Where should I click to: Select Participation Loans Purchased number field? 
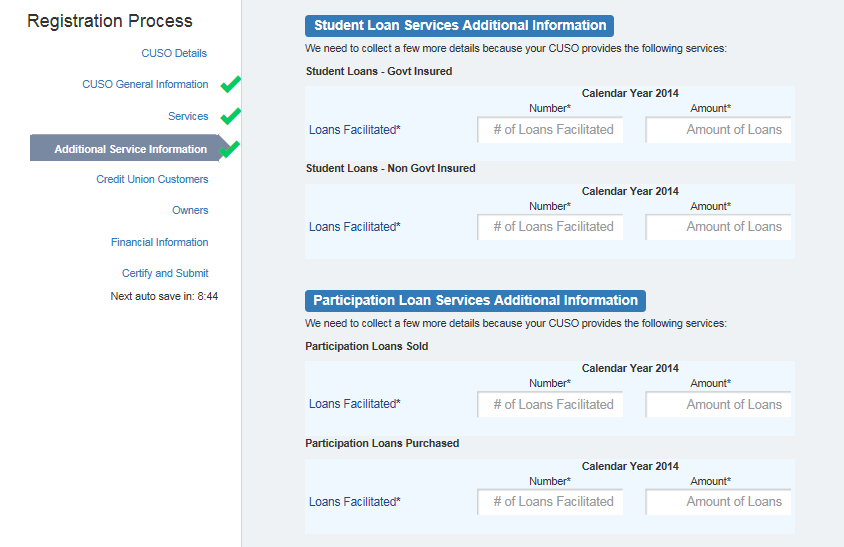tap(550, 502)
